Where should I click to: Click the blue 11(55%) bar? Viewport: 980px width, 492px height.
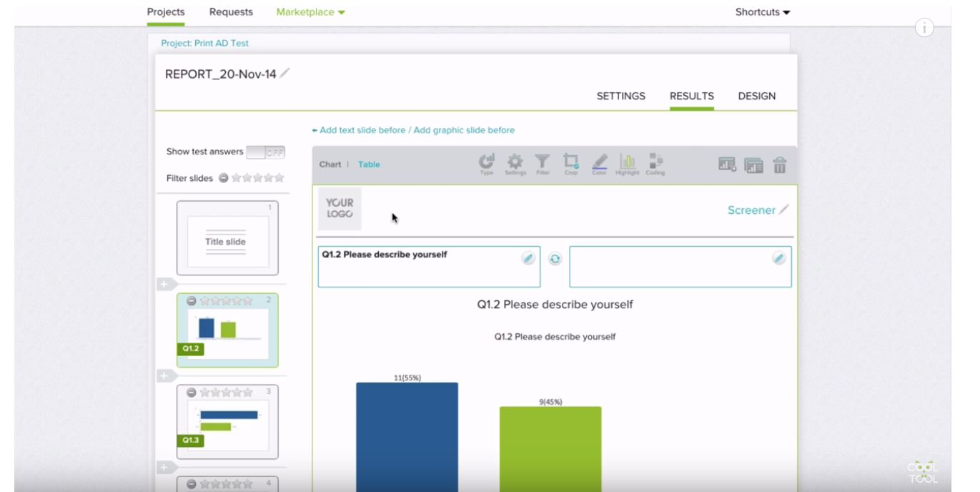pos(407,437)
